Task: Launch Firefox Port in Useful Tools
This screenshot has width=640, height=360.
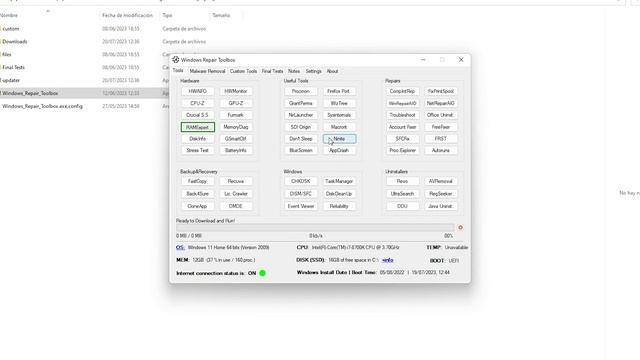Action: 339,91
